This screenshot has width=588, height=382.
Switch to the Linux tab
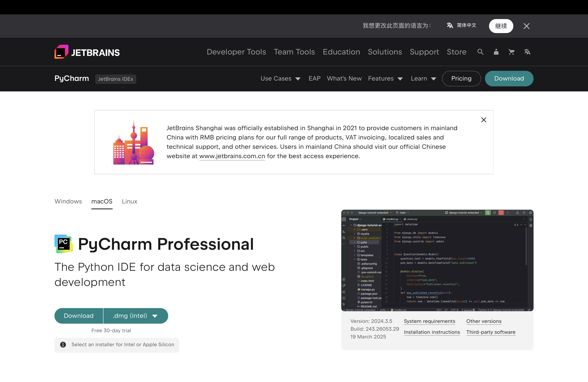point(129,201)
